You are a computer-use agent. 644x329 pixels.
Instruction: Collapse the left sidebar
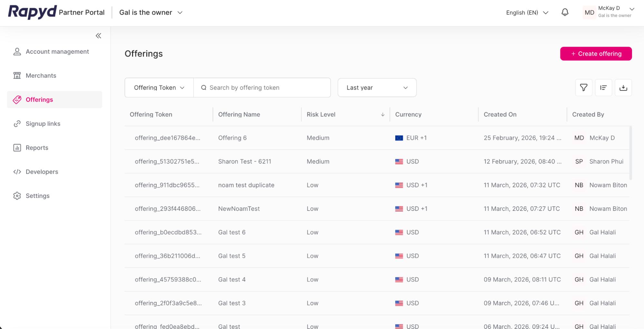click(98, 36)
